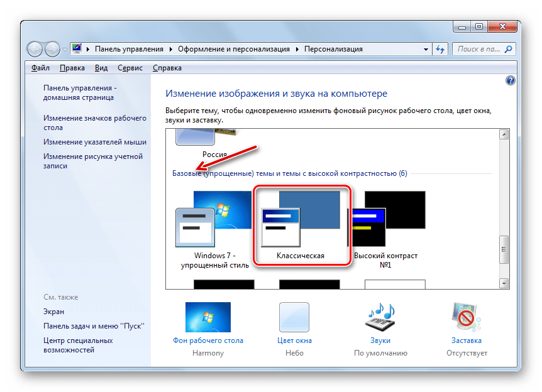Screen dimensions: 542x392
Task: Open the Файл menu
Action: coord(40,68)
